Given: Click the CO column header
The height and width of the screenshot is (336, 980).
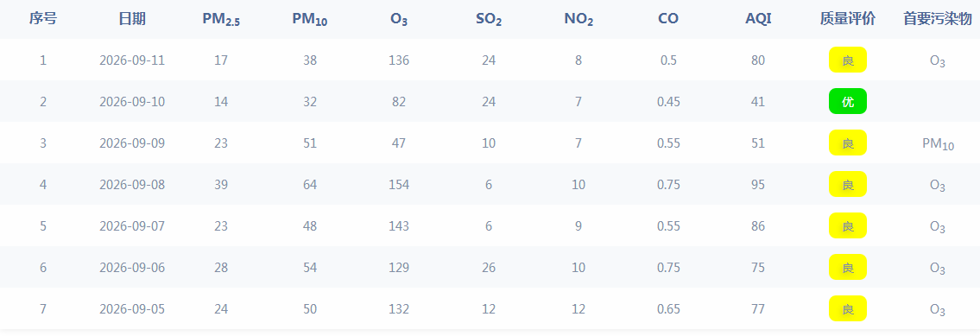Looking at the screenshot, I should [668, 19].
